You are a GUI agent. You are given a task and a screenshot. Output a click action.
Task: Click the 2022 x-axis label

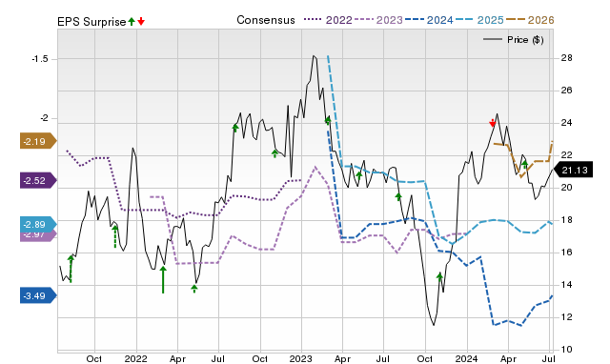[x=135, y=358]
